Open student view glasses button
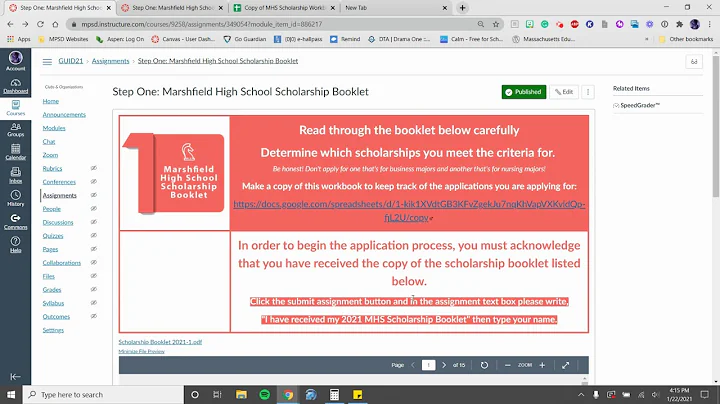Screen dimensions: 720x404 (694, 62)
